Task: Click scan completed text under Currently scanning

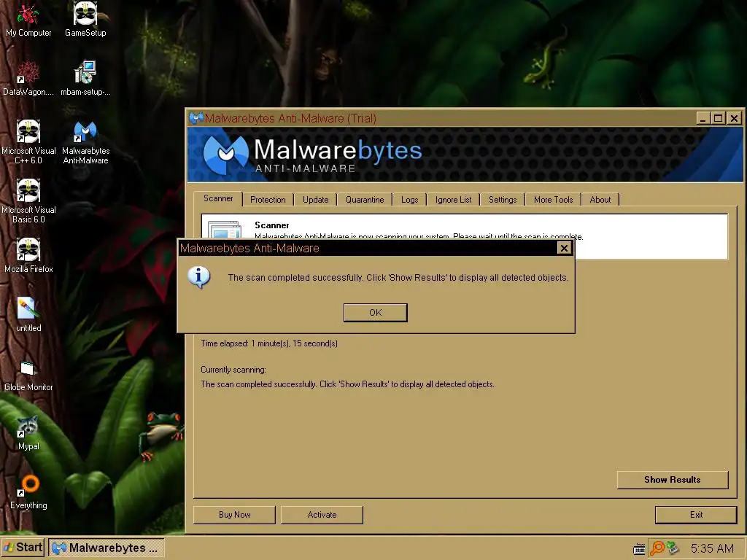Action: [347, 384]
